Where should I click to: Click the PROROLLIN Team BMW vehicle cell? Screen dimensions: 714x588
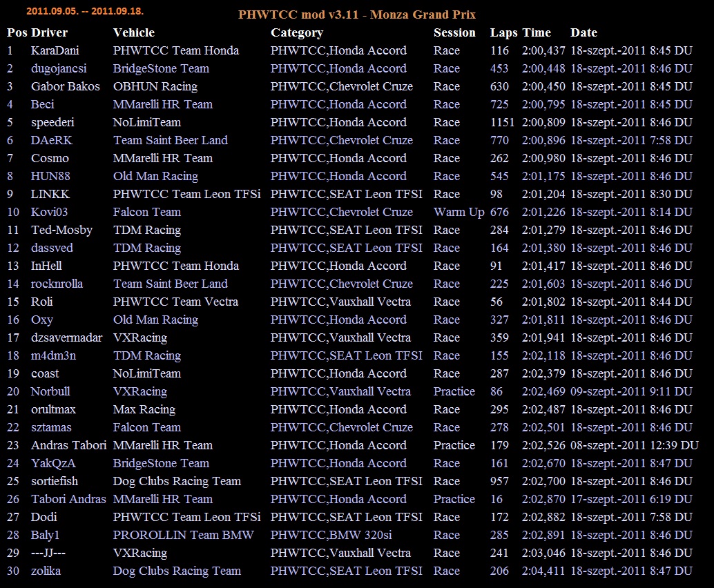coord(183,536)
